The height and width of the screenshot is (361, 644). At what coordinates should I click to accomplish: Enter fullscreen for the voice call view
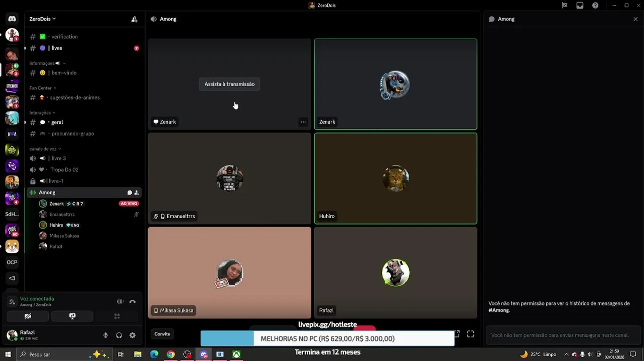coord(470,334)
